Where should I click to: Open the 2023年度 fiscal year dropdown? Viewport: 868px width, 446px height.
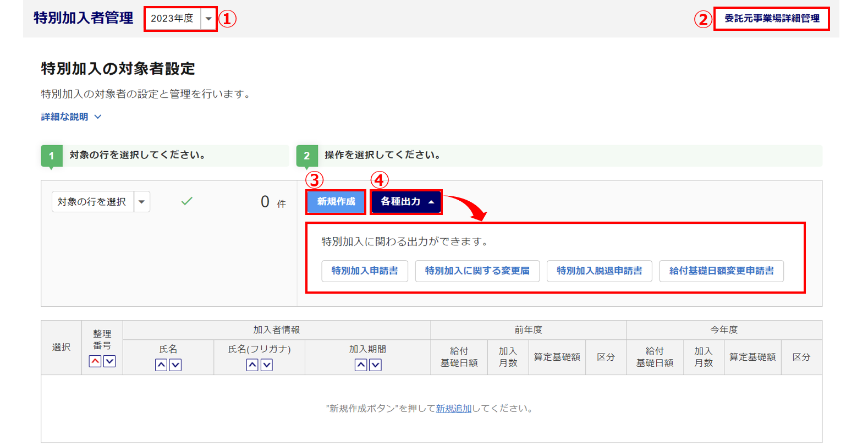point(208,19)
